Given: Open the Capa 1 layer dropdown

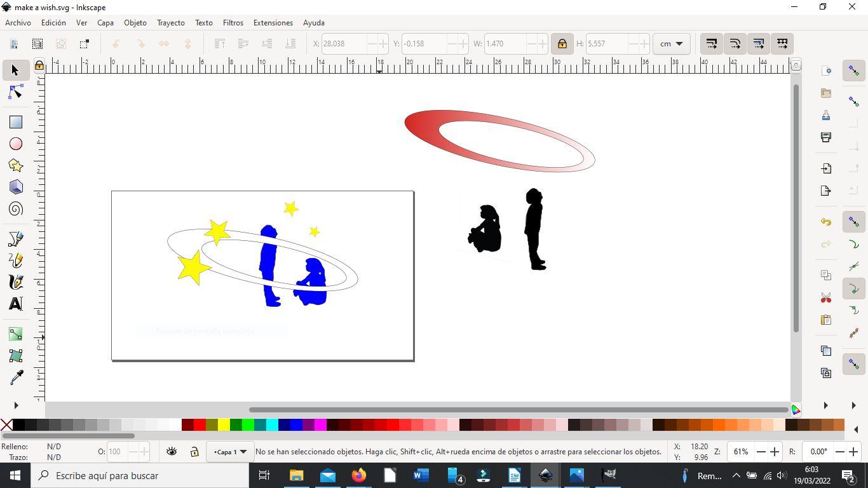Looking at the screenshot, I should 230,452.
